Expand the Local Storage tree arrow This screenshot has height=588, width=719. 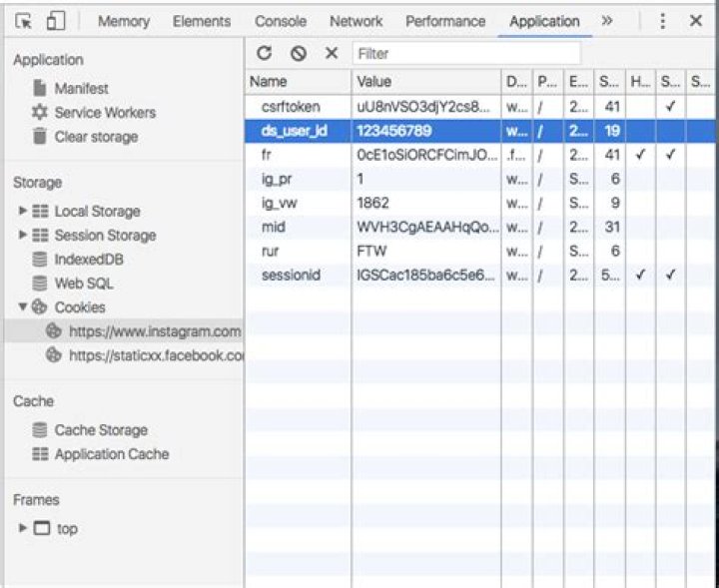coord(22,211)
